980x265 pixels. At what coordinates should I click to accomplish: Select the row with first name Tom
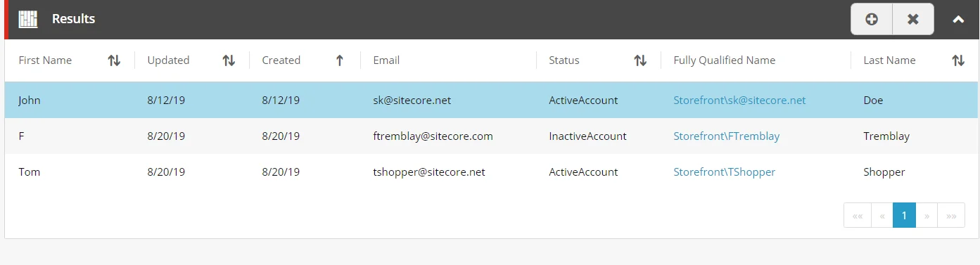click(491, 172)
